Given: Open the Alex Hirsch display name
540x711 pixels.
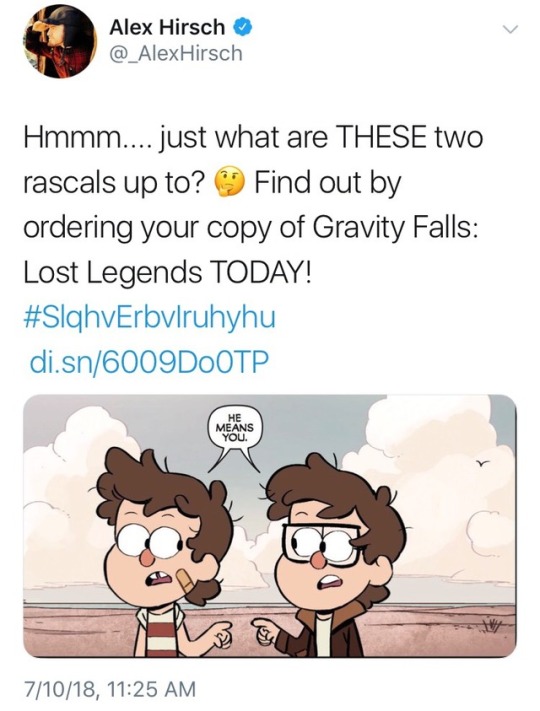Looking at the screenshot, I should click(x=167, y=27).
